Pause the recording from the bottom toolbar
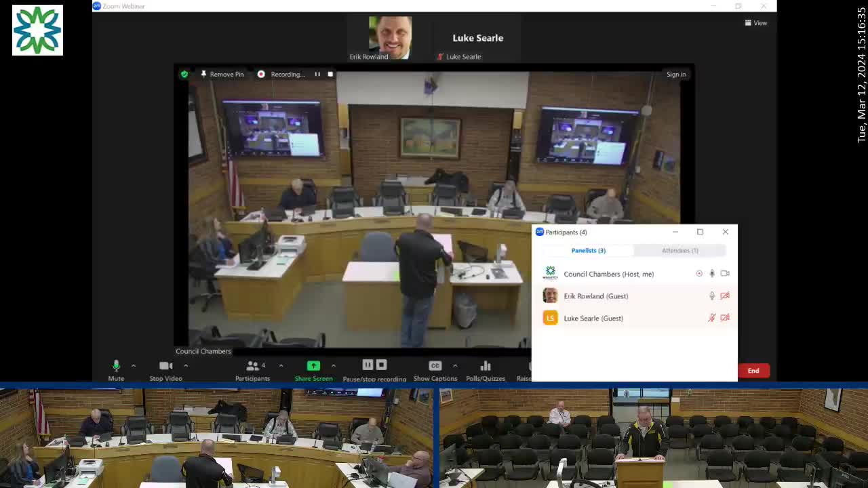This screenshot has height=488, width=868. point(368,365)
